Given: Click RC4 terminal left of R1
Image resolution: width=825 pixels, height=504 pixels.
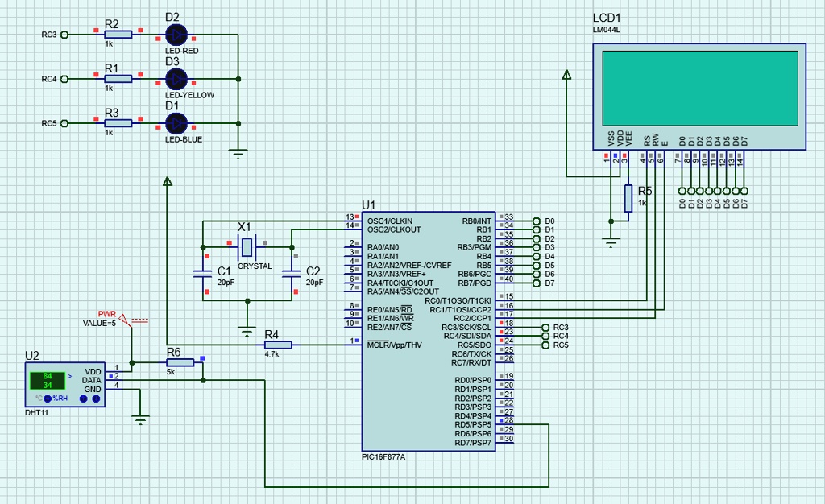Looking at the screenshot, I should 64,79.
